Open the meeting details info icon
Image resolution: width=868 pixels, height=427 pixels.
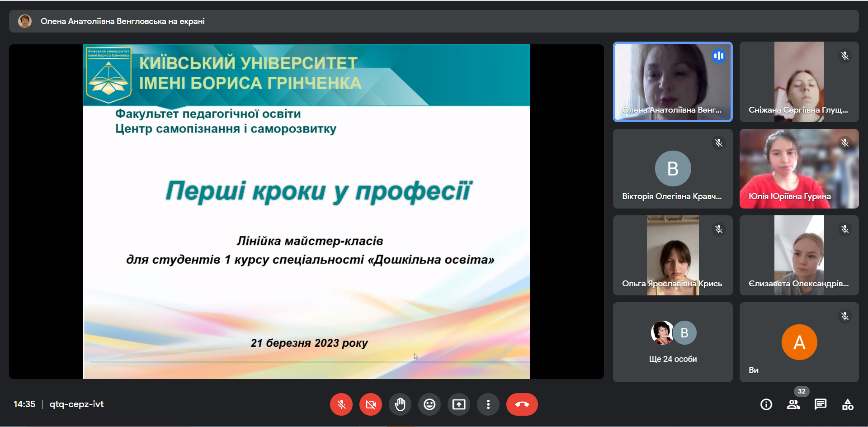click(766, 404)
